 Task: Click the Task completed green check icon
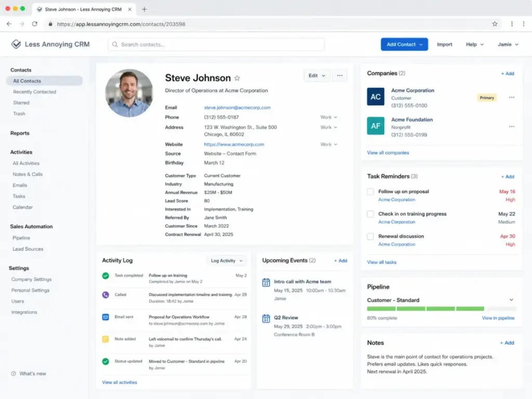[x=105, y=275]
